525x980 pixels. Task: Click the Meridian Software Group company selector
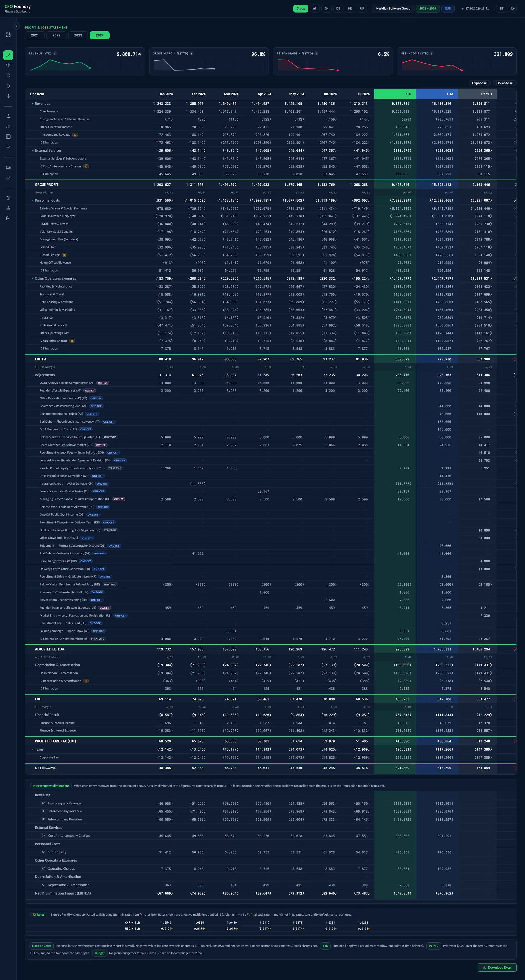[x=393, y=8]
